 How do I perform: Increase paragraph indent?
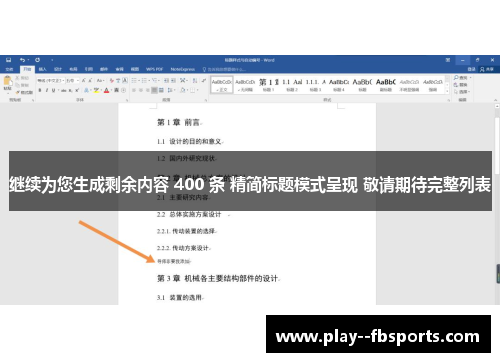click(174, 81)
